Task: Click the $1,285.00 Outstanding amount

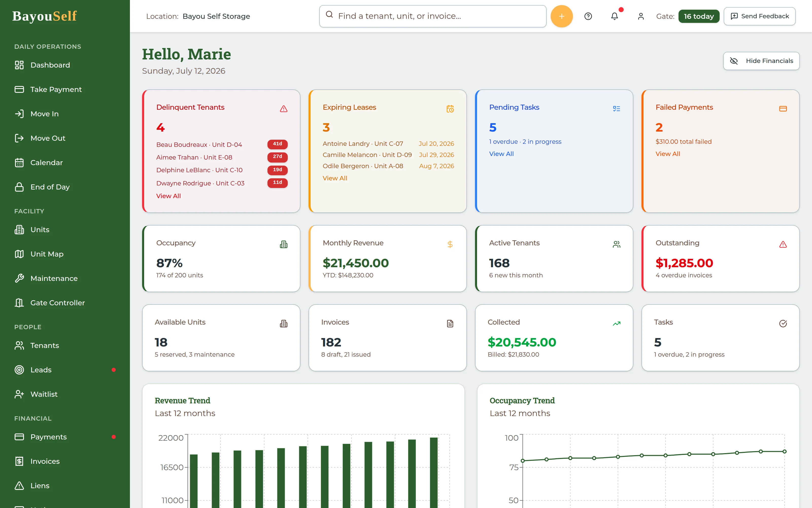Action: [684, 263]
